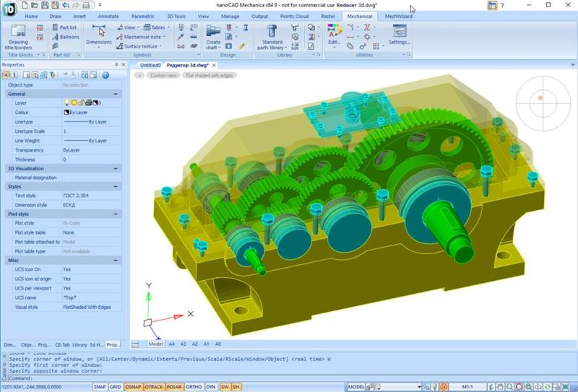
Task: Open MechWizard Settings icon
Action: click(x=400, y=33)
